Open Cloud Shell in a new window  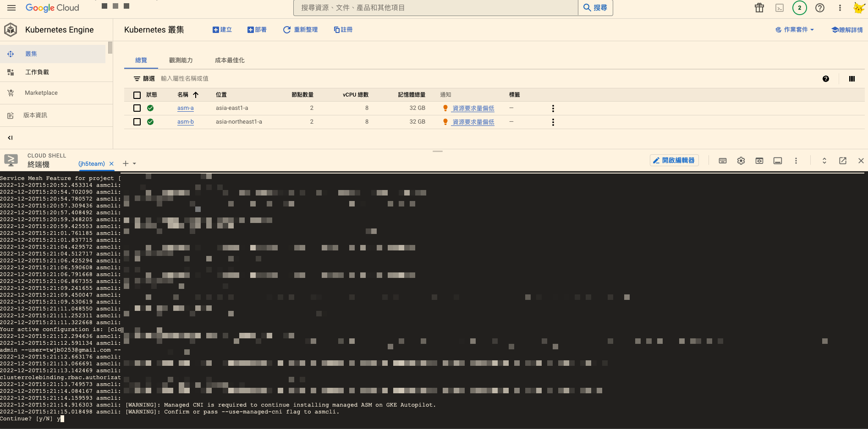pyautogui.click(x=843, y=161)
